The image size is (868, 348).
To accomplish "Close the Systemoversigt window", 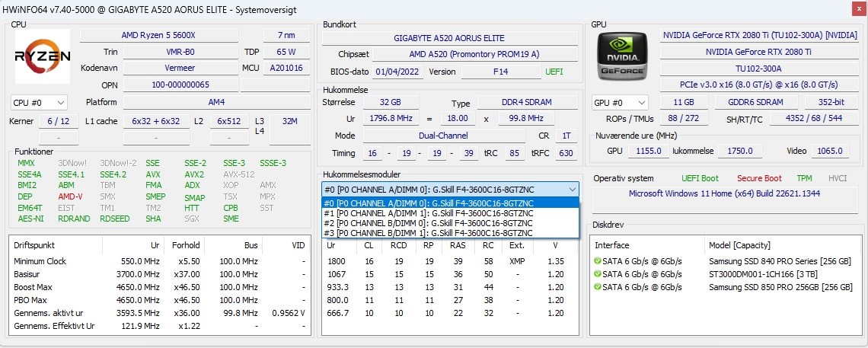I will (855, 9).
